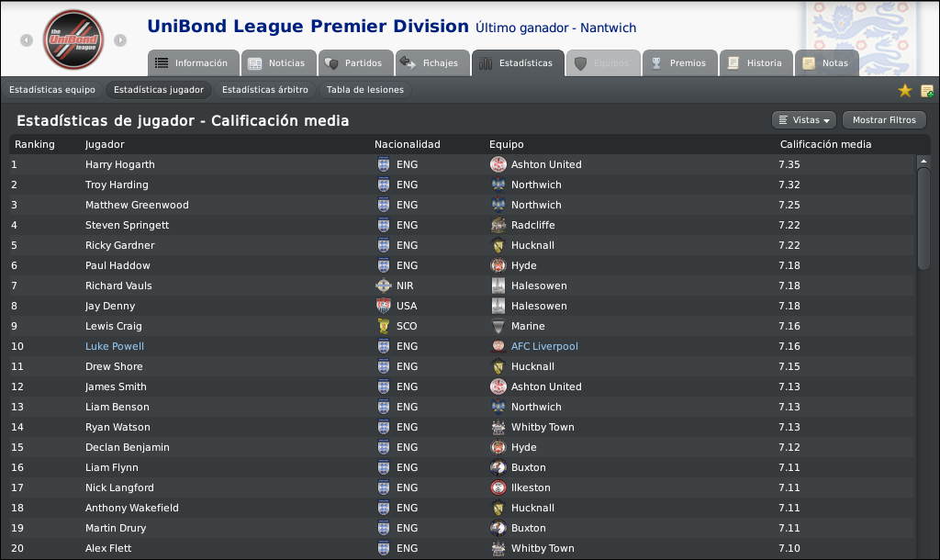
Task: Click Ashton United badge in first row
Action: tap(498, 164)
